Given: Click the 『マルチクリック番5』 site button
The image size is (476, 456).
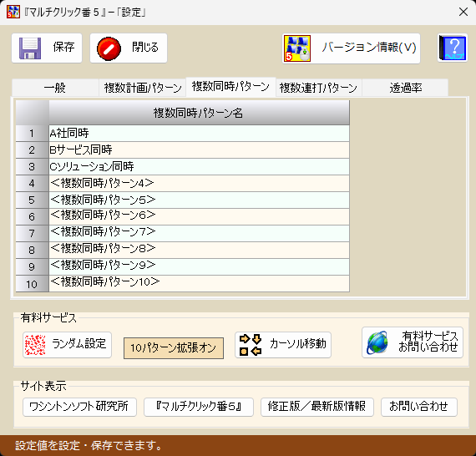Looking at the screenshot, I should tap(199, 407).
